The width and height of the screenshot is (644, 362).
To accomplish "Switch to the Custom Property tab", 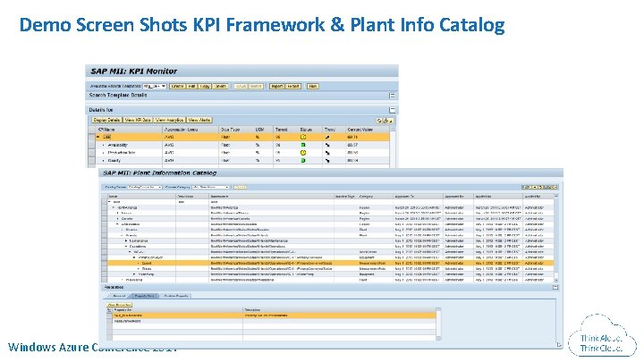I will point(176,296).
